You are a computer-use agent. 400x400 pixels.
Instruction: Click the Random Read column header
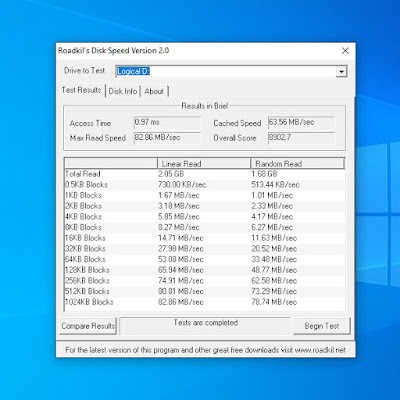coord(297,163)
